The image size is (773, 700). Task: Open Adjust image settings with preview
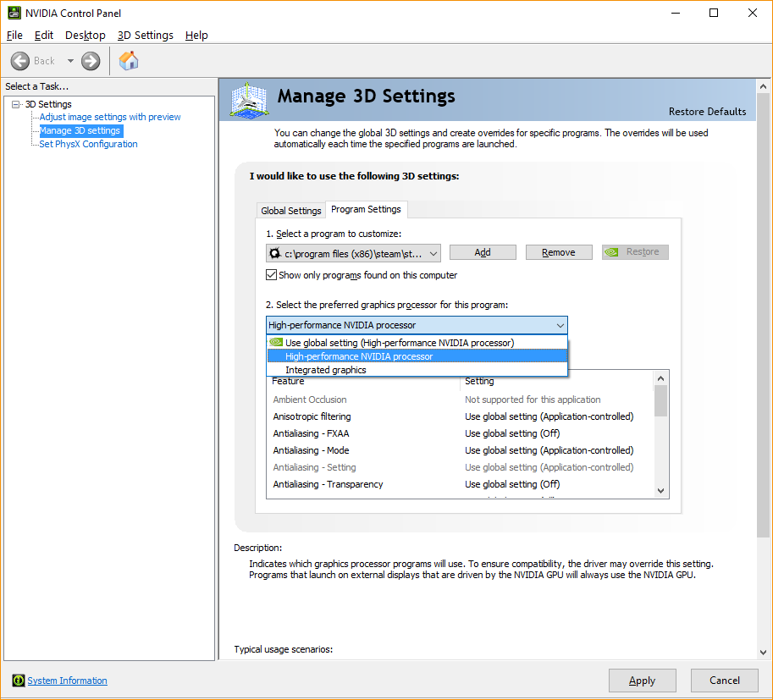(x=110, y=117)
